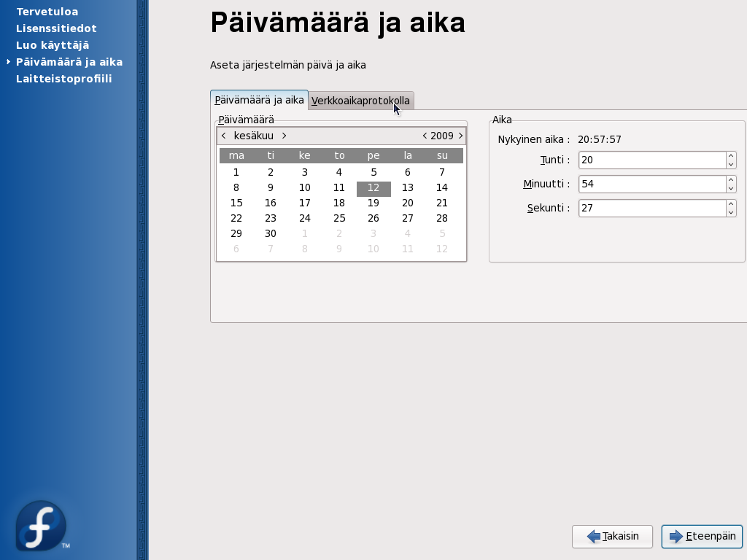Image resolution: width=747 pixels, height=560 pixels.
Task: Go to previous month arrow beside kesäkuu
Action: click(223, 136)
